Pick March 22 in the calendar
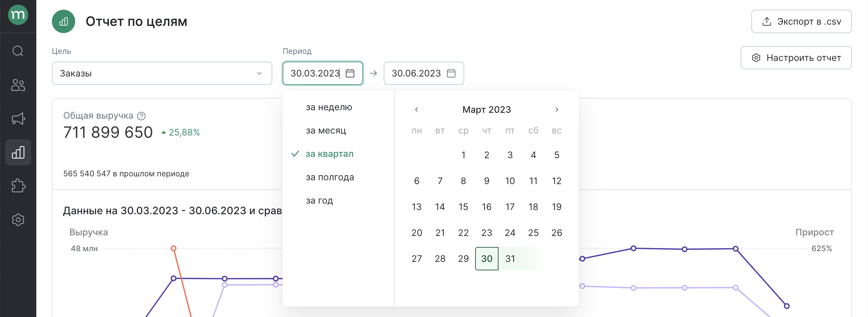The width and height of the screenshot is (868, 317). click(463, 233)
